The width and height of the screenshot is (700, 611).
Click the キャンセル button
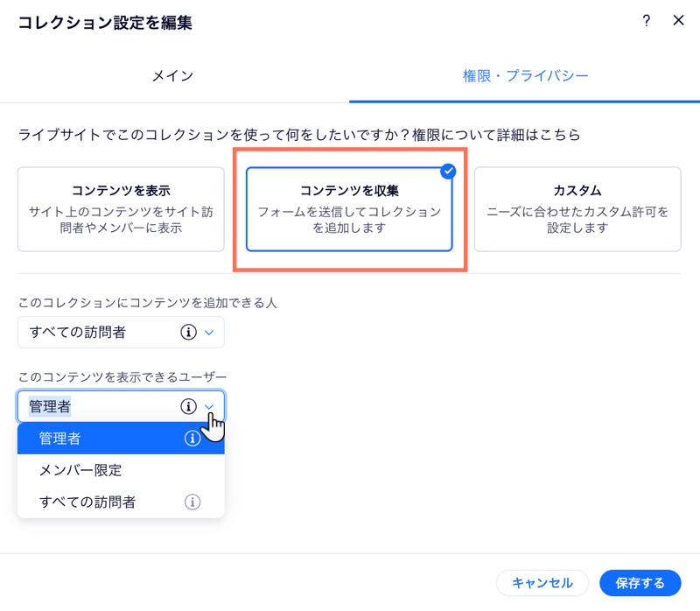pos(542,583)
